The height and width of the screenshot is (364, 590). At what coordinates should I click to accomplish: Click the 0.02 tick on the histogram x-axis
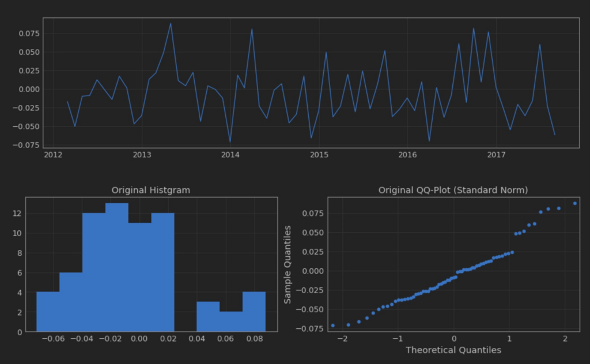click(168, 339)
